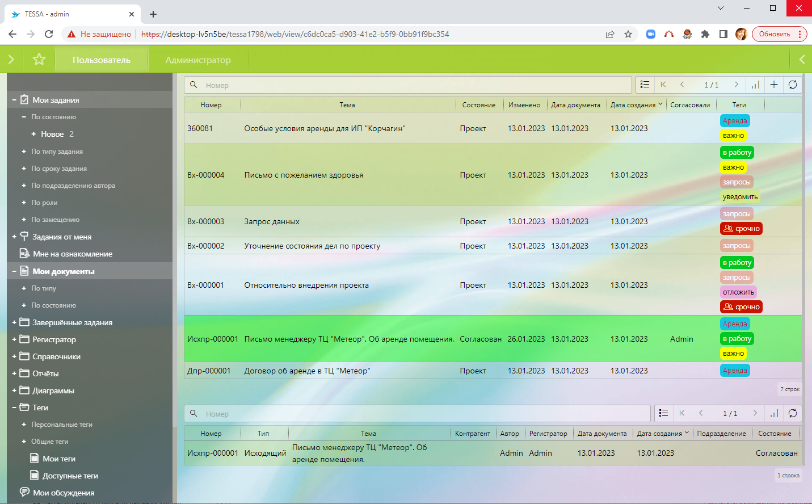Switch to the 'Администратор' tab
The width and height of the screenshot is (812, 504).
(198, 60)
